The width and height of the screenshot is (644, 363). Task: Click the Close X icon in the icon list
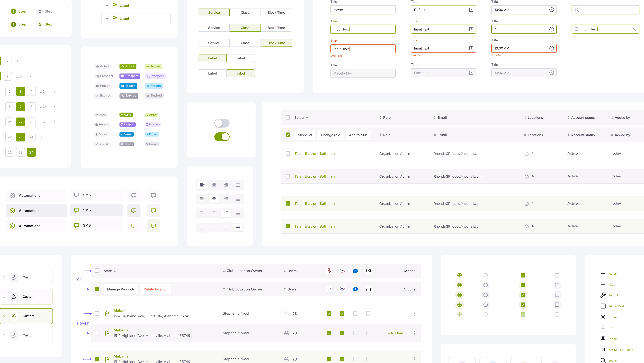coord(603,317)
